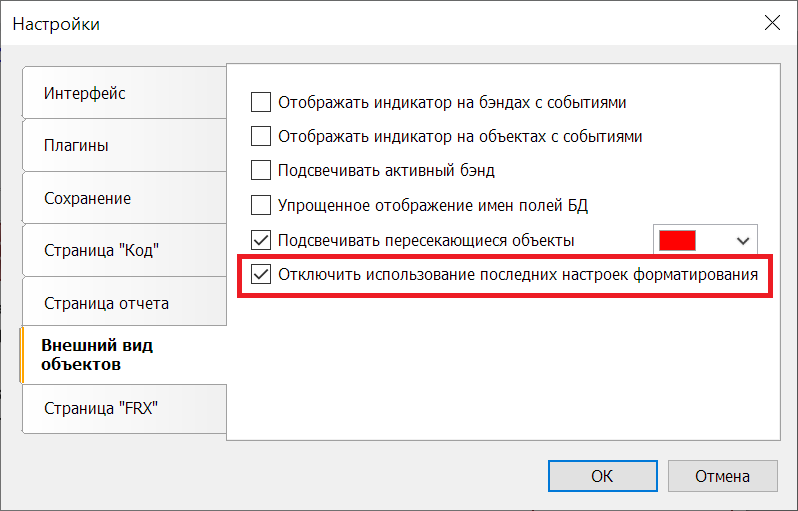Uncheck Подсвечивать пересекающиеся объекты checkbox
Screen dimensions: 798x511
tap(261, 240)
